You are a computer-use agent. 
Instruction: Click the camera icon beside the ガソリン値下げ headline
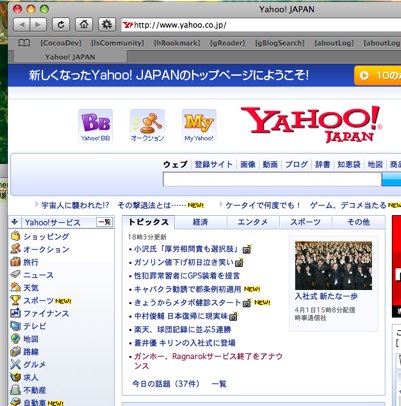click(x=239, y=263)
